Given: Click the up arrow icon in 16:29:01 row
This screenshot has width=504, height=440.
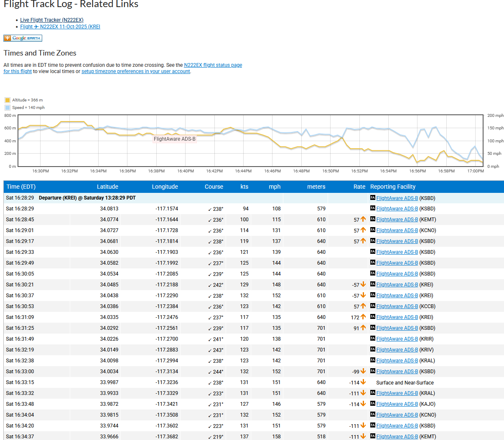Looking at the screenshot, I should pyautogui.click(x=363, y=230).
